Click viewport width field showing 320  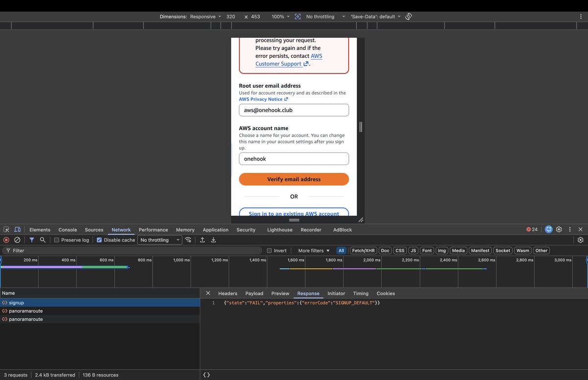pos(231,17)
